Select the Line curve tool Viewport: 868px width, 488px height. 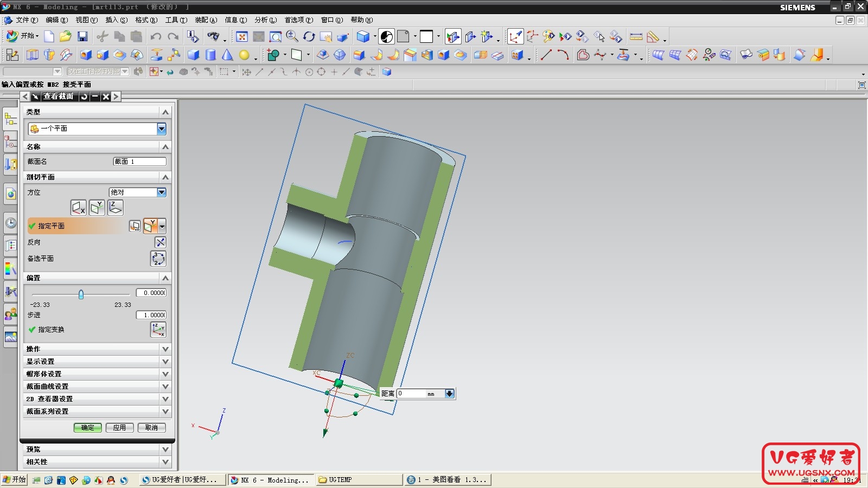coord(546,55)
